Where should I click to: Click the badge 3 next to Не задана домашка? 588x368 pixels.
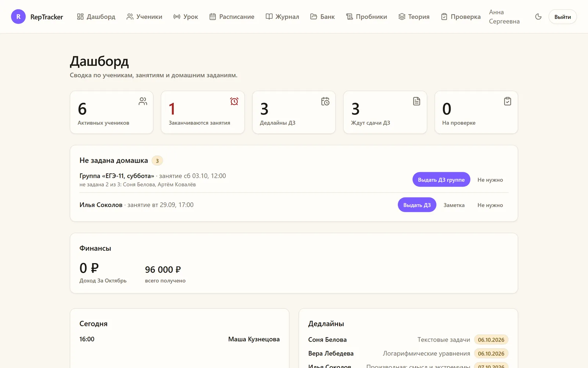[x=157, y=160]
